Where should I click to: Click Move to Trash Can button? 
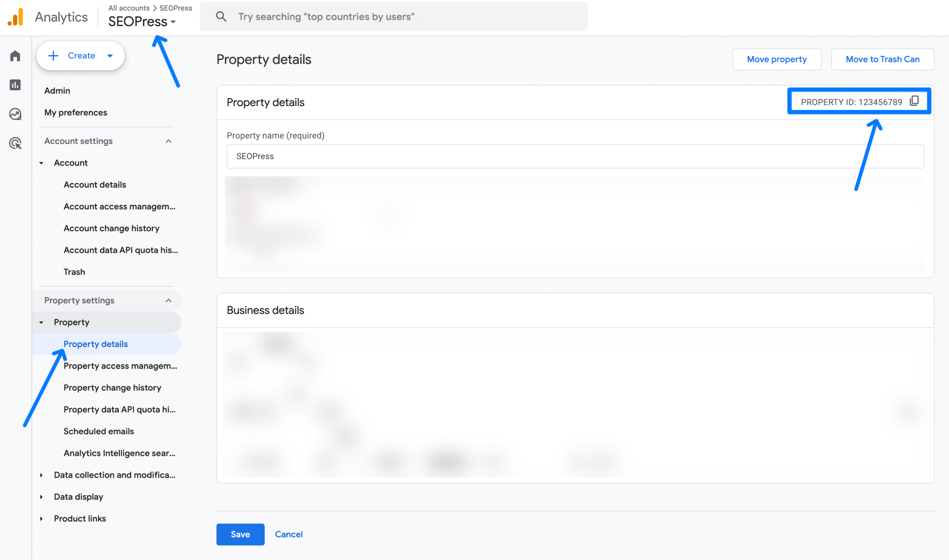pos(883,59)
